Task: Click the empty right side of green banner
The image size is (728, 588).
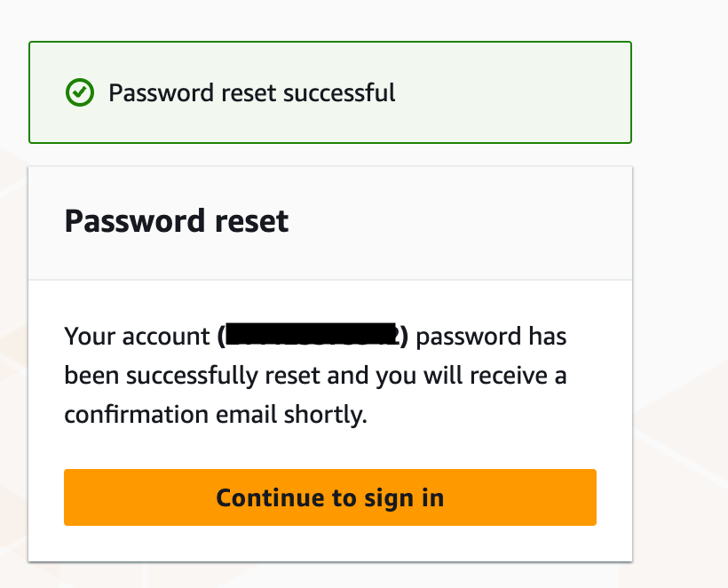Action: pyautogui.click(x=513, y=92)
